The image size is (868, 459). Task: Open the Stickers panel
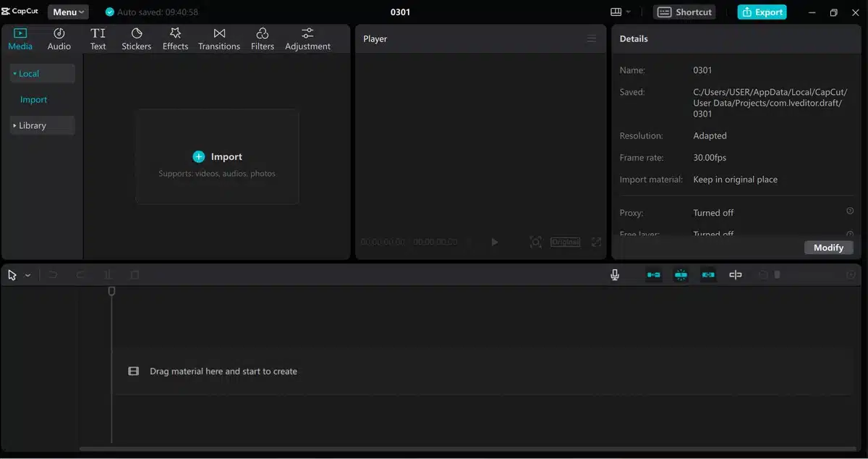click(136, 39)
